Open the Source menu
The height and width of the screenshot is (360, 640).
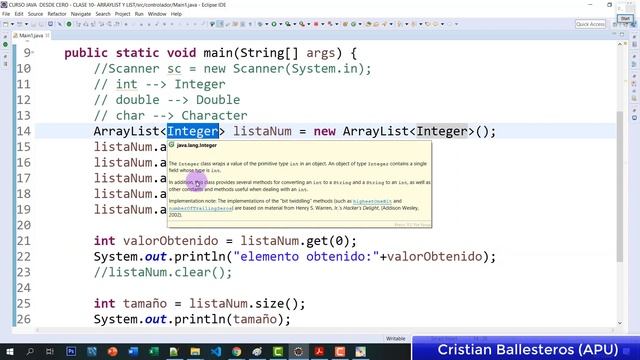tap(35, 14)
